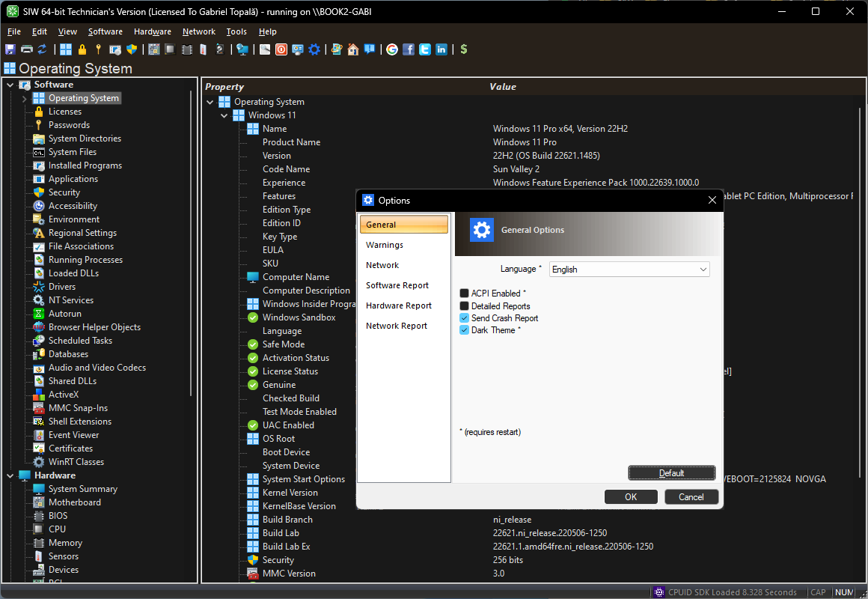Open the File menu
This screenshot has height=599, width=868.
point(13,31)
